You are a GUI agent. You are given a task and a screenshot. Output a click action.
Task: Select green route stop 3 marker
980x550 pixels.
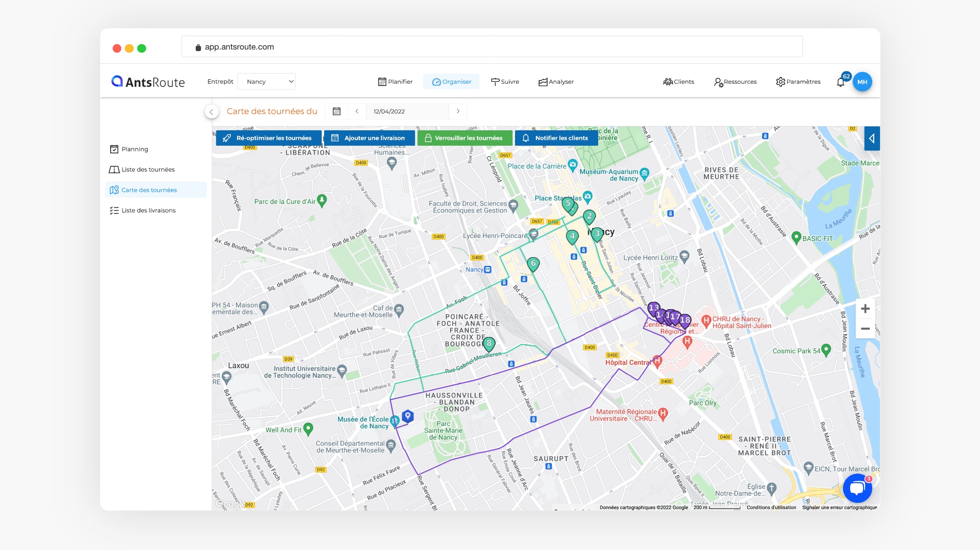click(x=597, y=235)
